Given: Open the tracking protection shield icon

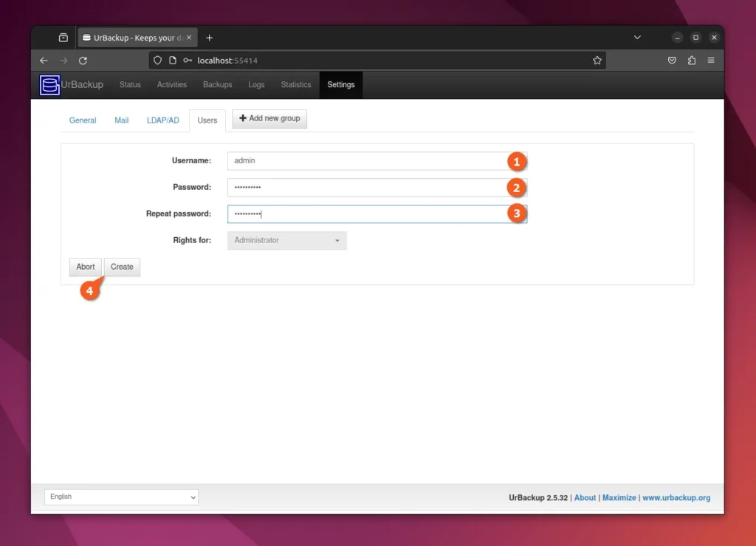Looking at the screenshot, I should (x=157, y=61).
